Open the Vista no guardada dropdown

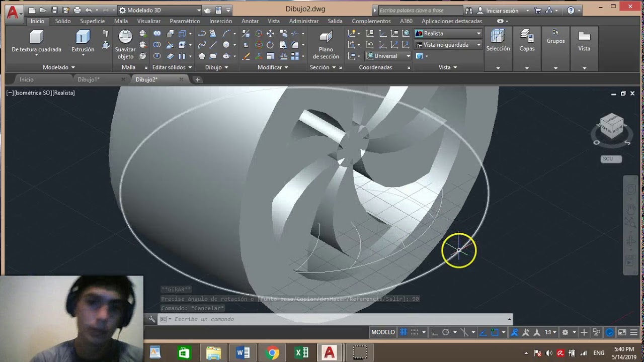(448, 45)
